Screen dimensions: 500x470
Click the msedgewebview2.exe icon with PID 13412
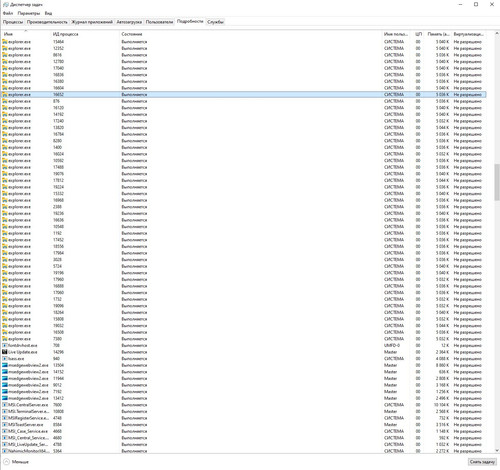pyautogui.click(x=5, y=398)
